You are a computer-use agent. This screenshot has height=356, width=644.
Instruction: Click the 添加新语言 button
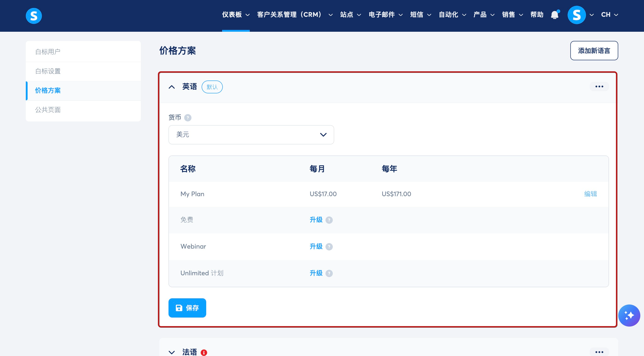(x=594, y=51)
